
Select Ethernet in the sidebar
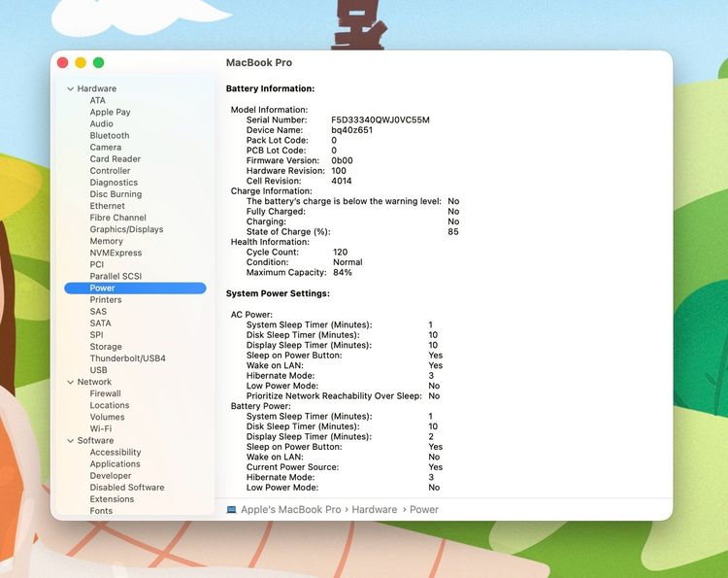107,206
